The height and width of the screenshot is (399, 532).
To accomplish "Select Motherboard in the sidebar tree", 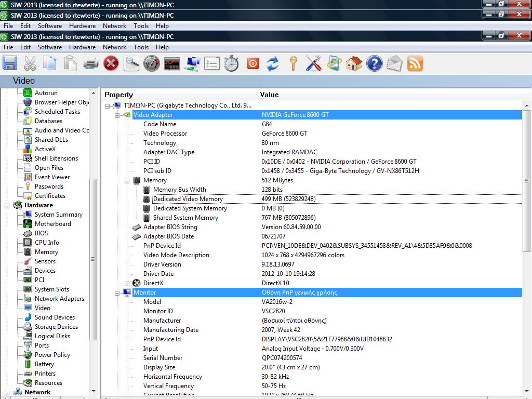I will [53, 223].
